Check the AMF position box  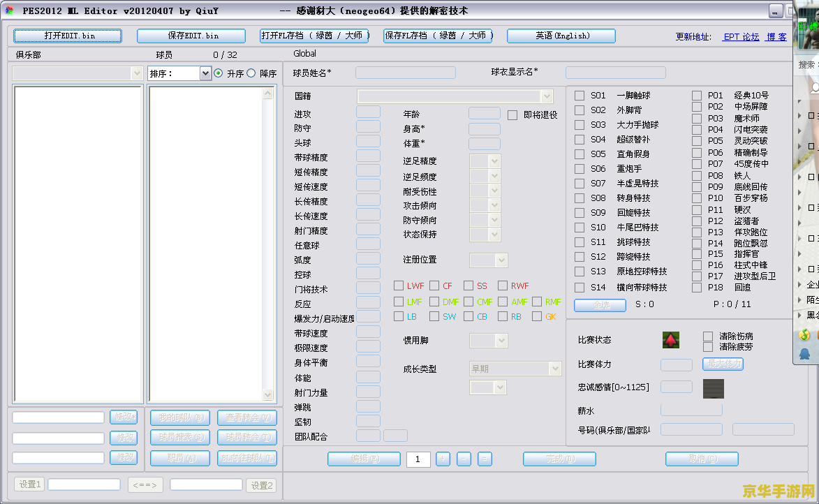(503, 302)
